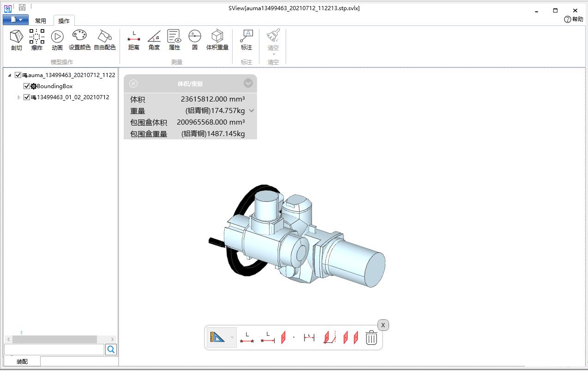Open 设置颜色 color palette tool

[x=79, y=40]
